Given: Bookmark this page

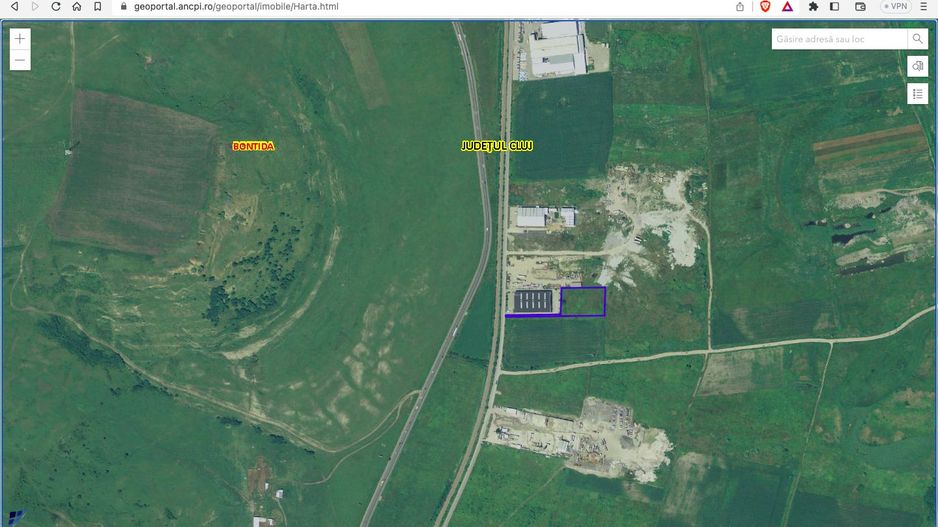Looking at the screenshot, I should click(98, 7).
